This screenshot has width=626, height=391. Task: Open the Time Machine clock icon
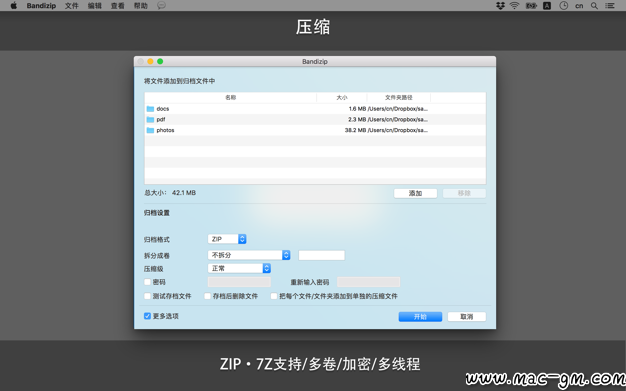[563, 6]
